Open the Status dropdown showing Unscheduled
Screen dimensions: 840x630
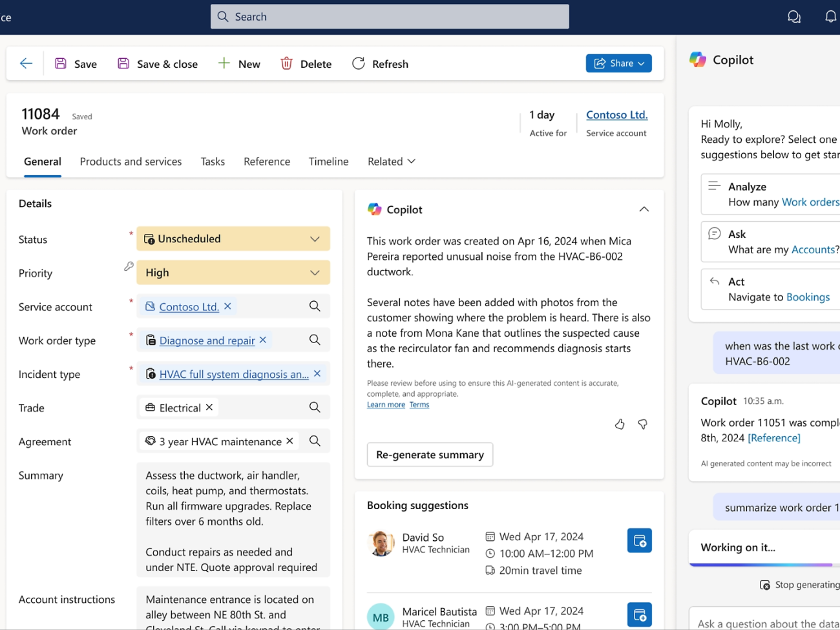click(x=315, y=239)
